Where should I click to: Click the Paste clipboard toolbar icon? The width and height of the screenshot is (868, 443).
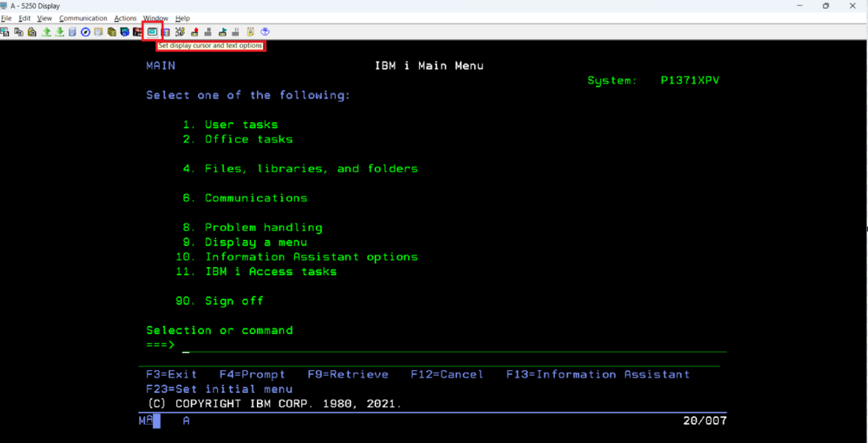(32, 32)
